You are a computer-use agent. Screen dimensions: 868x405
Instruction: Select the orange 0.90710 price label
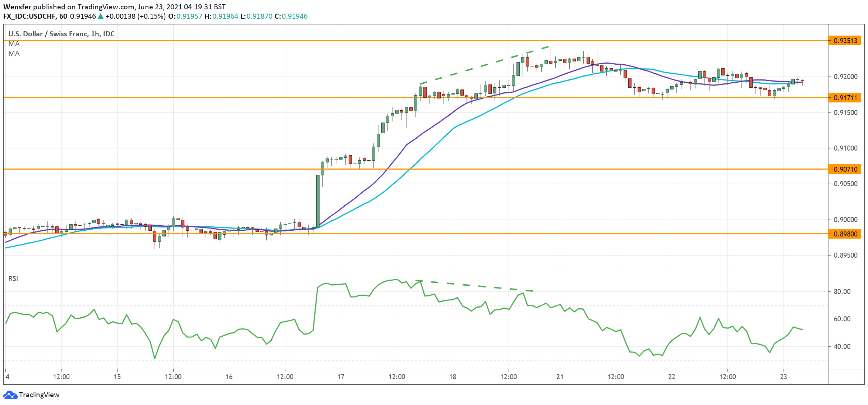(x=845, y=169)
